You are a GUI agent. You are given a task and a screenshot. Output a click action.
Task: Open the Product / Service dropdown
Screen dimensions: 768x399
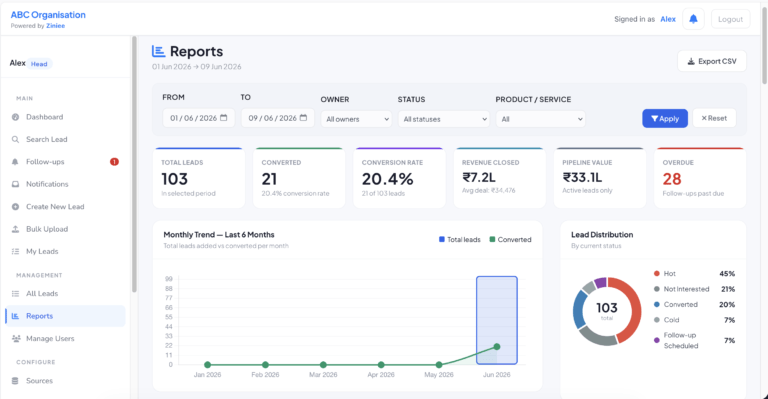coord(541,119)
